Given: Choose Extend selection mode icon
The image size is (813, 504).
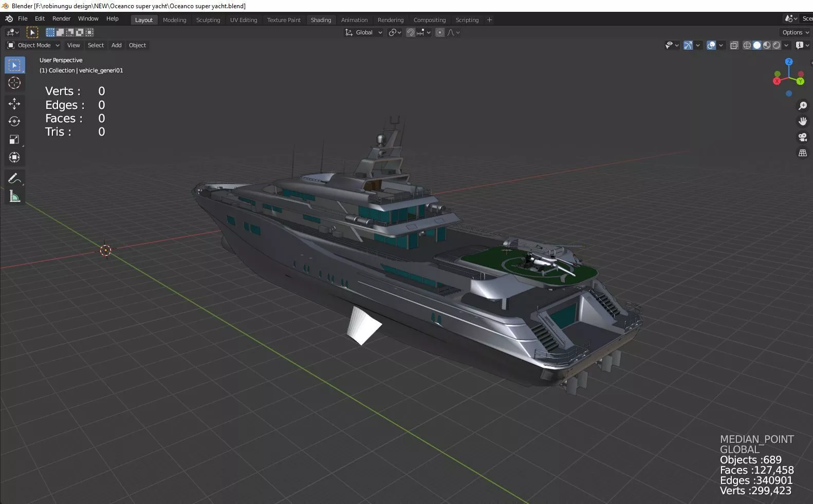Looking at the screenshot, I should pyautogui.click(x=60, y=32).
